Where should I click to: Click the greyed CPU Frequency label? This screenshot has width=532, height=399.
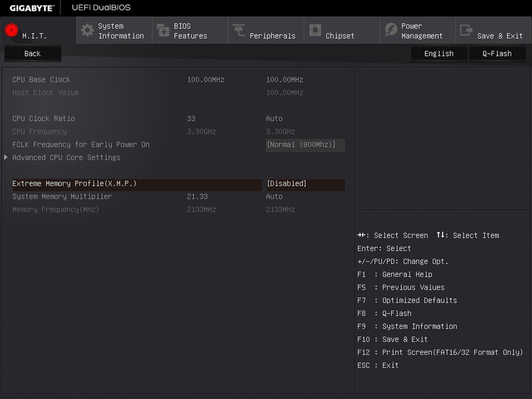(x=39, y=131)
